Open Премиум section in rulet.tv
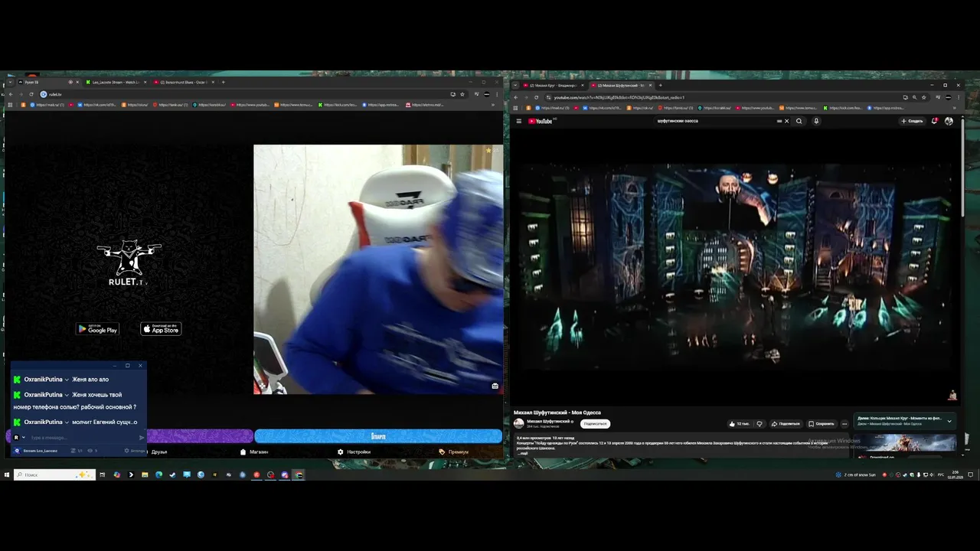The image size is (980, 551). pos(454,452)
